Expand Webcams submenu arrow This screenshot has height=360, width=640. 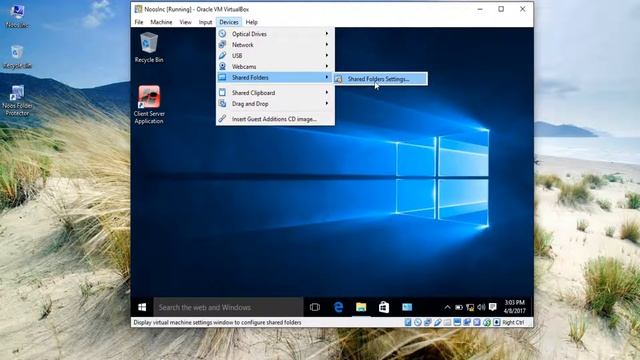pyautogui.click(x=327, y=66)
